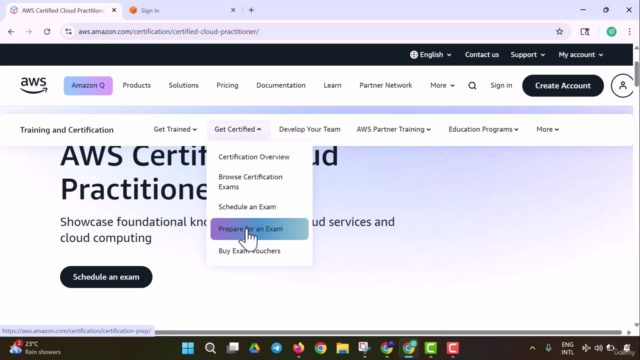The height and width of the screenshot is (360, 640).
Task: Open the weather widget showing 23°C
Action: coord(35,348)
